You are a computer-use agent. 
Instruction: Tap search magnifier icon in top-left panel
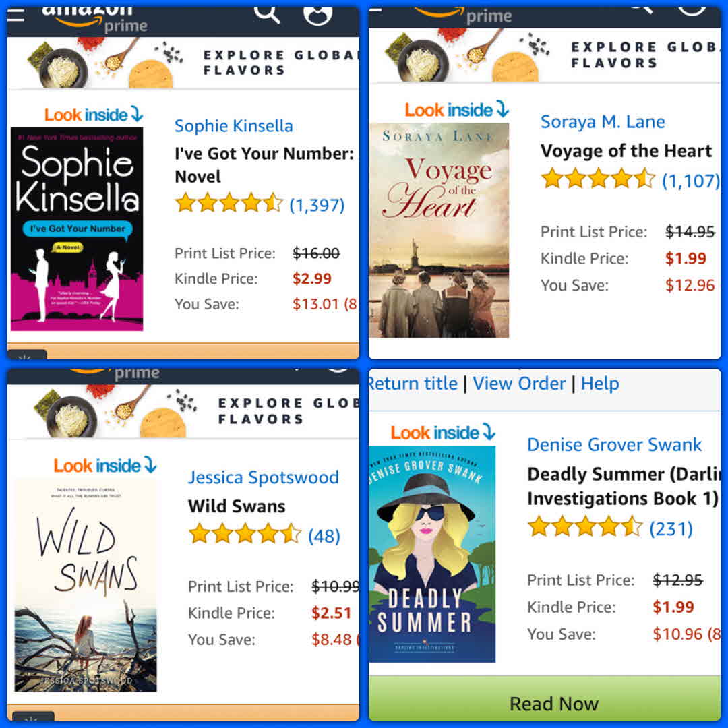pos(267,14)
